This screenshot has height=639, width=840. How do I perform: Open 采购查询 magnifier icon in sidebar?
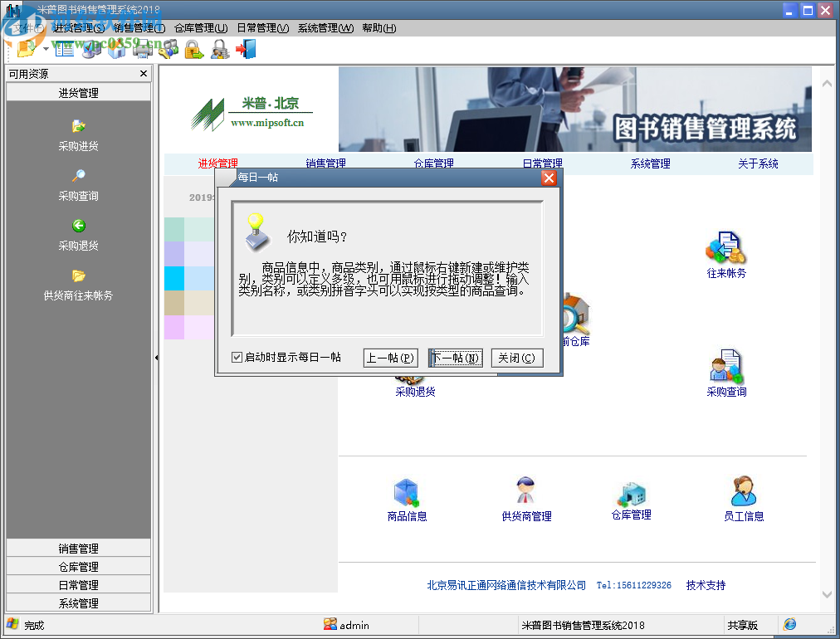coord(79,176)
